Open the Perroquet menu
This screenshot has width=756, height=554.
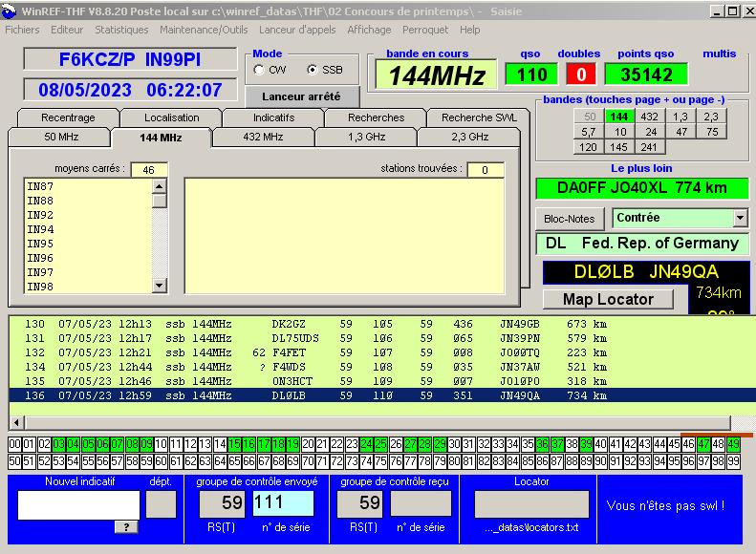coord(425,30)
